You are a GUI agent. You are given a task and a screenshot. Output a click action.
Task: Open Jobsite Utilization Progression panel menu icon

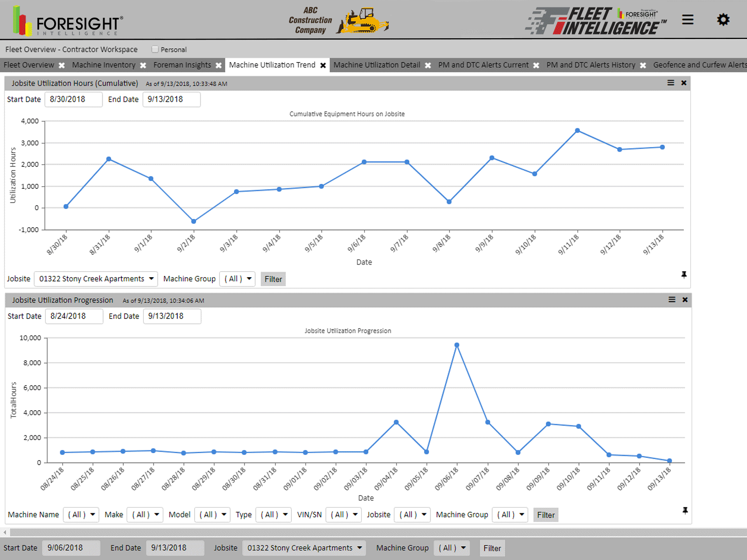[672, 300]
